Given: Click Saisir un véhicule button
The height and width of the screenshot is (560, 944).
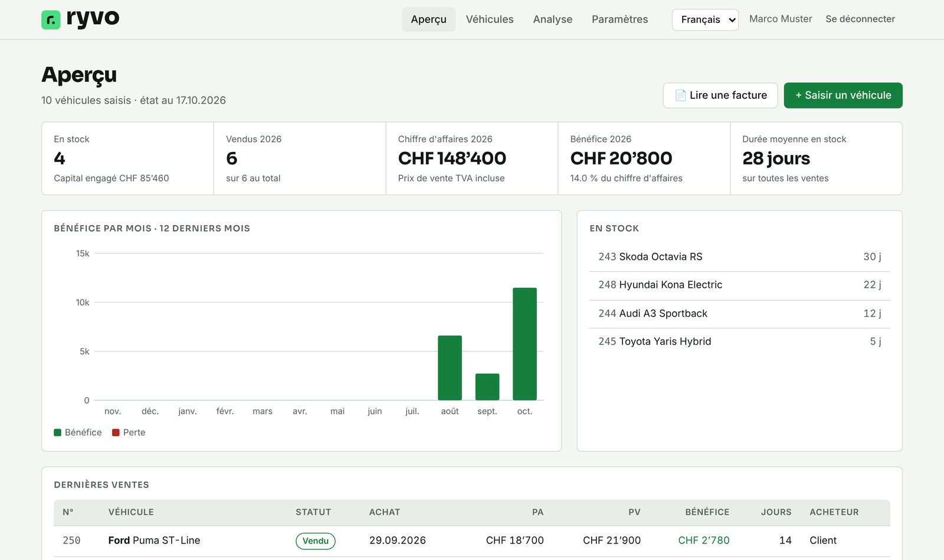Looking at the screenshot, I should [x=843, y=95].
